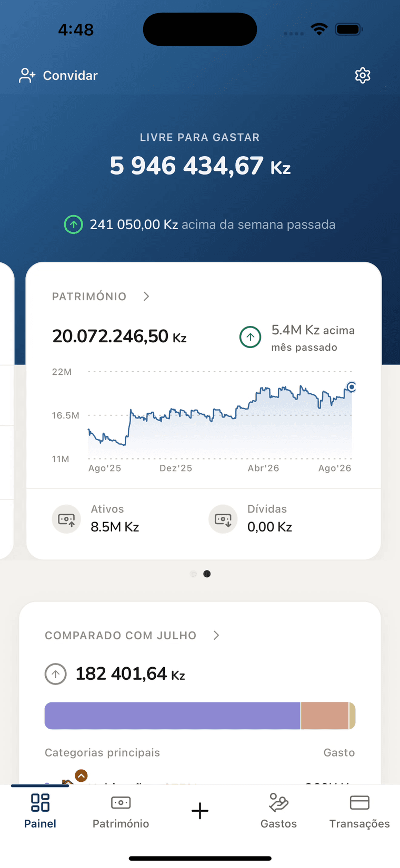This screenshot has height=868, width=400.
Task: Tap the green arrow next to 5.4M Kz acima
Action: tap(251, 337)
